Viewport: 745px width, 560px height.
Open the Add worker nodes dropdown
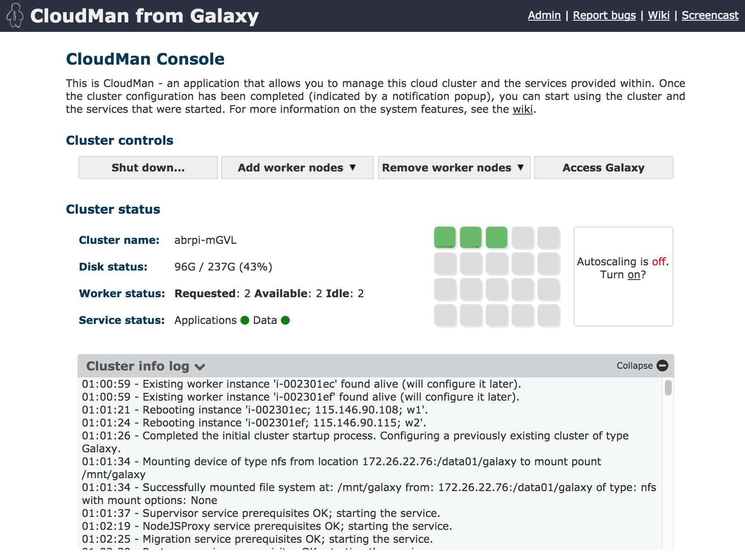[297, 168]
